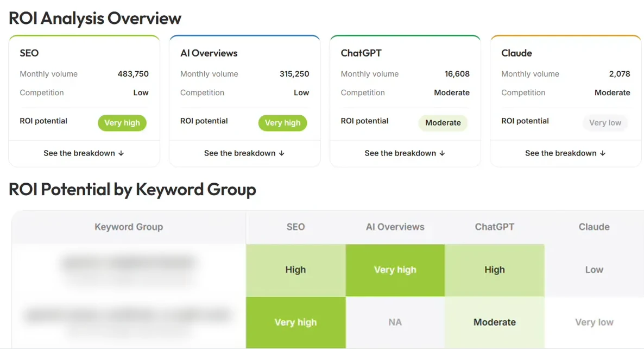The image size is (644, 349).
Task: Select first row Very high cell under AI Overviews
Action: [x=395, y=270]
